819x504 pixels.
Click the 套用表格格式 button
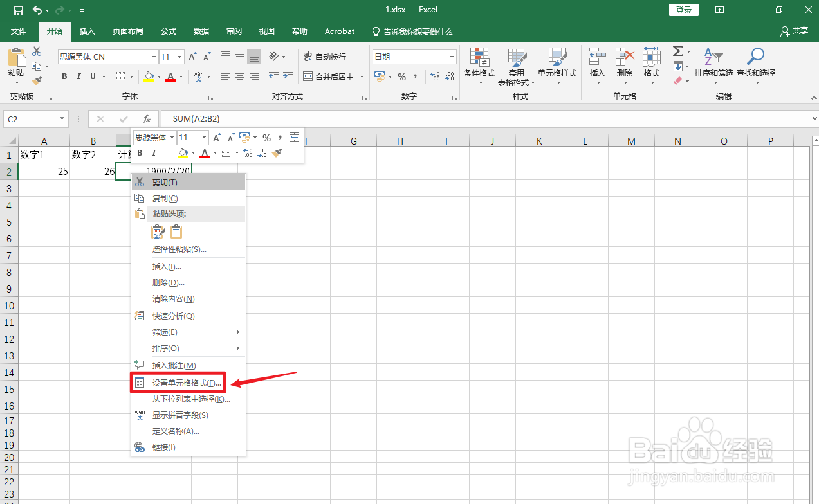tap(517, 67)
